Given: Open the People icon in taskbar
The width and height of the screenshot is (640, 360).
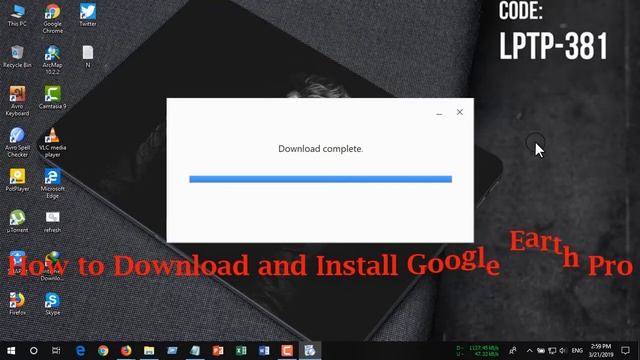Looking at the screenshot, I should (x=513, y=351).
